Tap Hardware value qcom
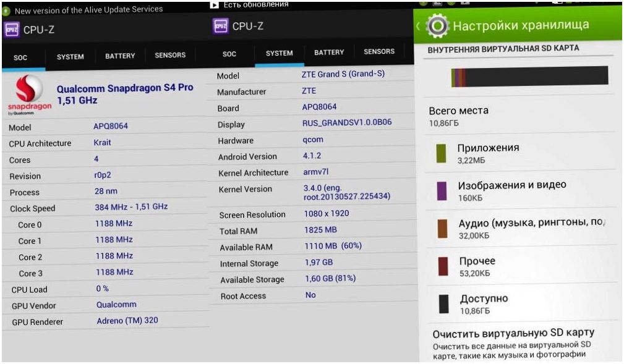The image size is (624, 364). point(313,140)
